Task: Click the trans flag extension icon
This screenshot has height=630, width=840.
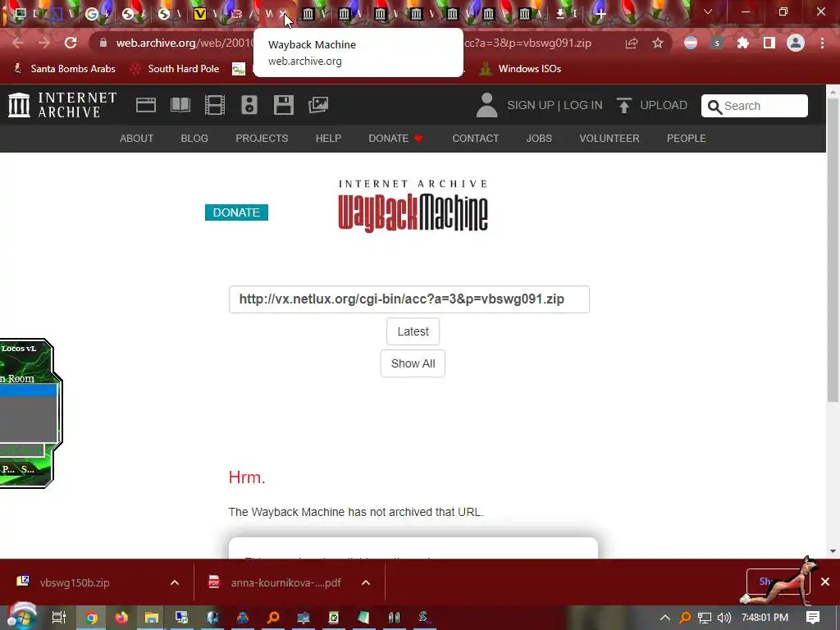Action: pos(691,43)
